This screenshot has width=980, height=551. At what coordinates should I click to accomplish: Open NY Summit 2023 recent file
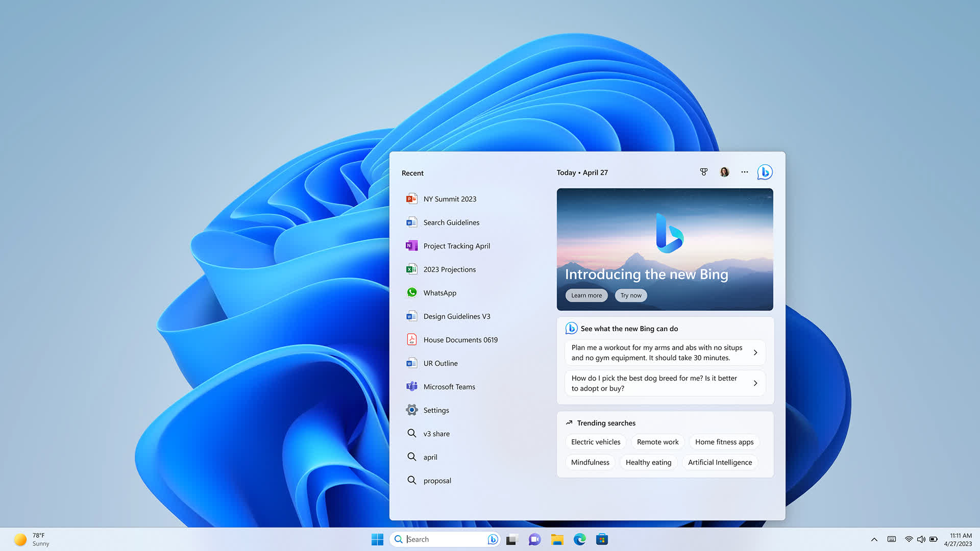pos(450,198)
